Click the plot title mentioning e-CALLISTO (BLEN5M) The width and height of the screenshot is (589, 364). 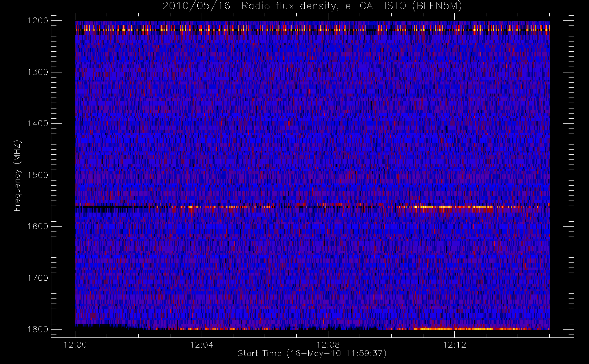(x=312, y=6)
